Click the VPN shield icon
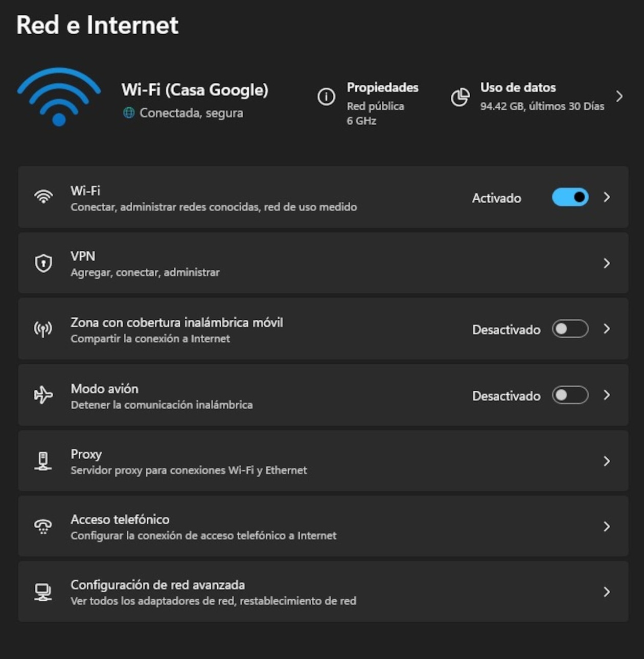644x659 pixels. (x=44, y=263)
